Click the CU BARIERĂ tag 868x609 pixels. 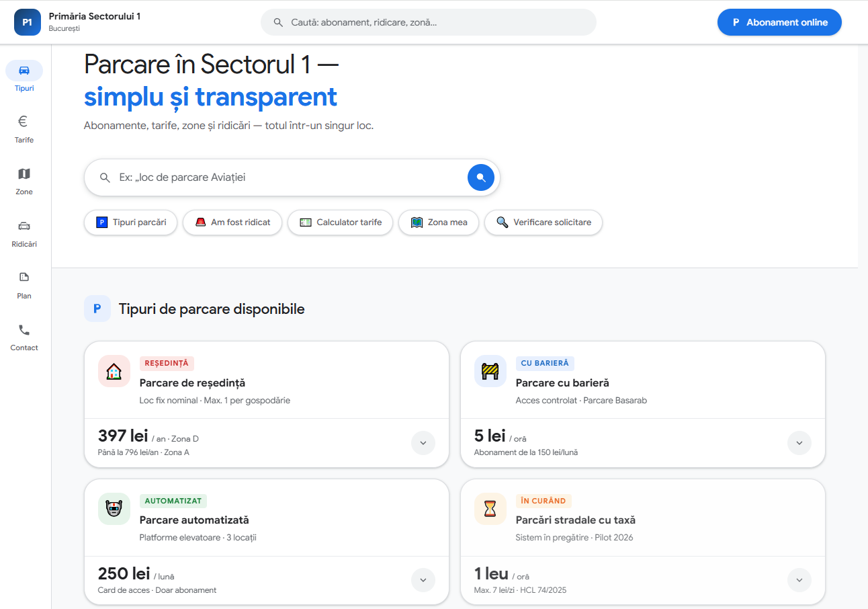pyautogui.click(x=545, y=364)
